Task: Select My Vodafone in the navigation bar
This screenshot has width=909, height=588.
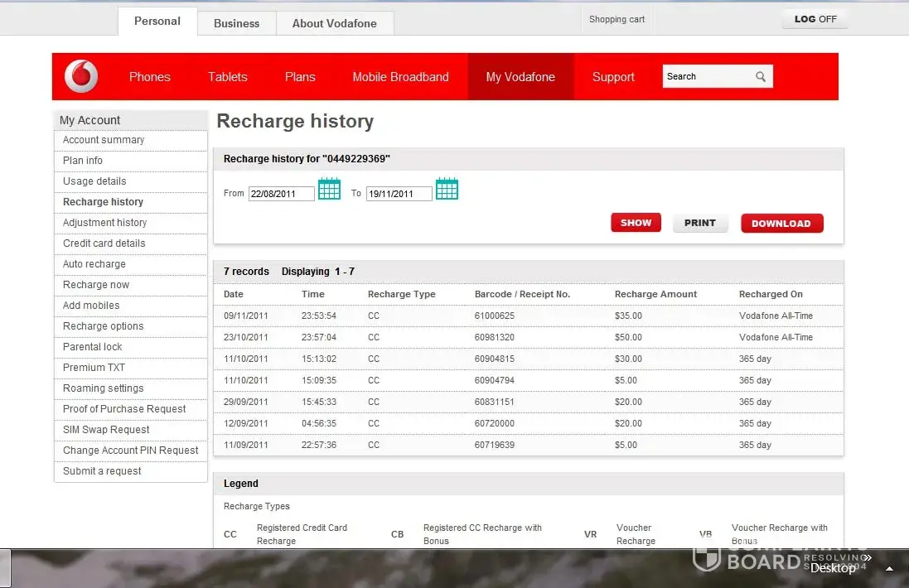Action: click(x=520, y=77)
